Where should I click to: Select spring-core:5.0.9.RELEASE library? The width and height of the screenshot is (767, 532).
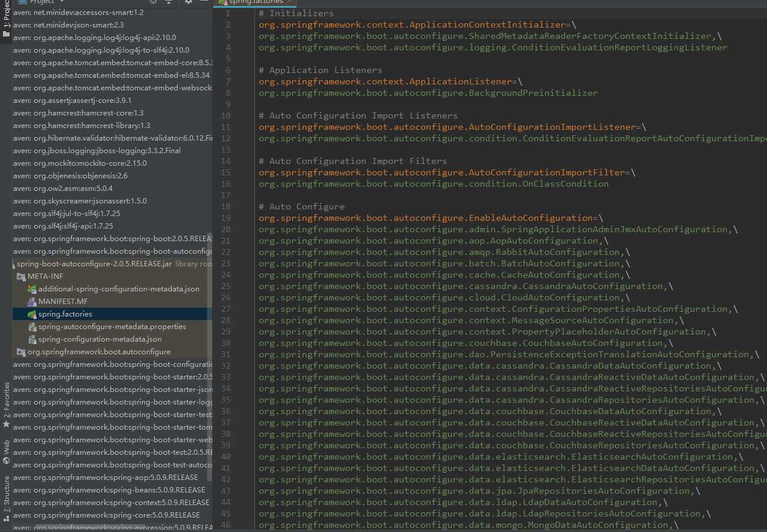[107, 515]
